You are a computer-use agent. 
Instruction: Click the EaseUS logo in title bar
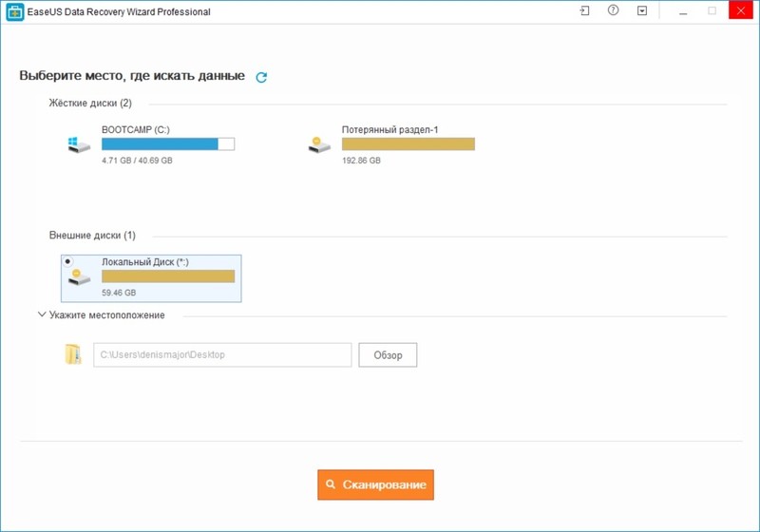point(14,12)
